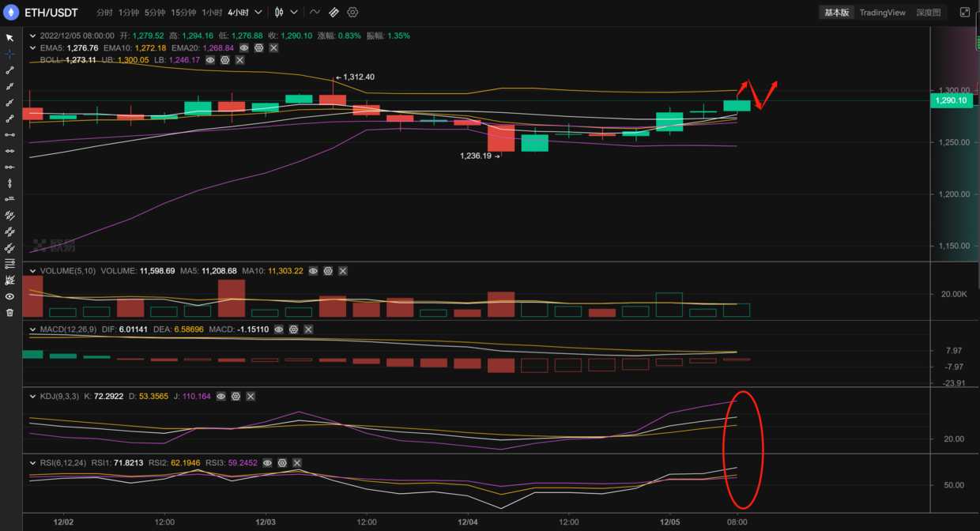Open MACD indicator settings gear
Image resolution: width=980 pixels, height=531 pixels.
click(293, 330)
